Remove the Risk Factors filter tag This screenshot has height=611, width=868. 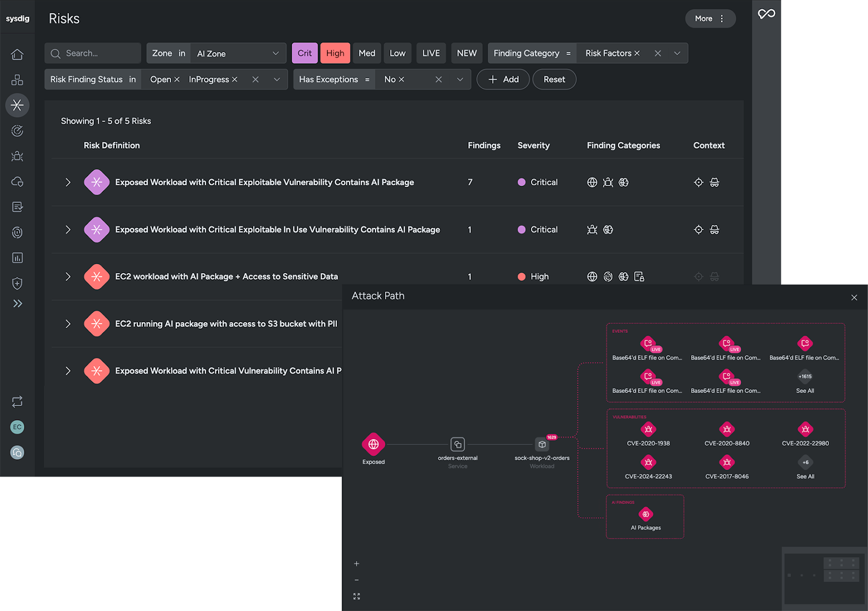[x=637, y=53]
